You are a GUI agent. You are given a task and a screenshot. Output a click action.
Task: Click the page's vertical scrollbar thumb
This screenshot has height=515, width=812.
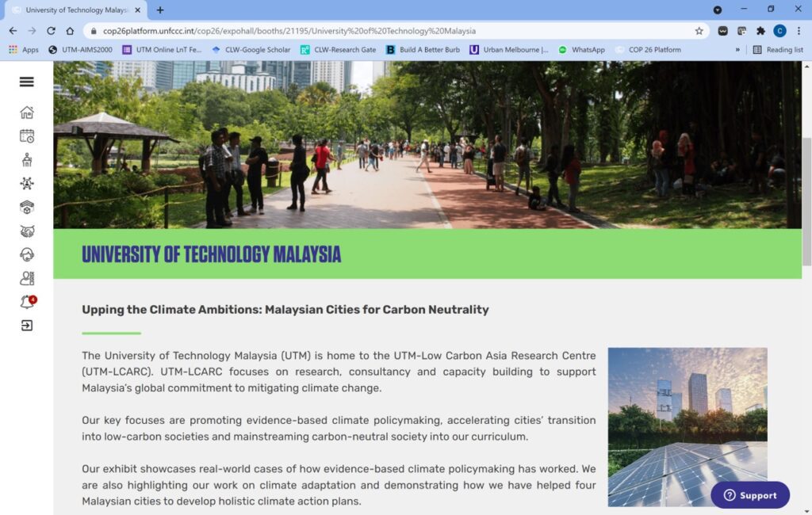(x=806, y=202)
